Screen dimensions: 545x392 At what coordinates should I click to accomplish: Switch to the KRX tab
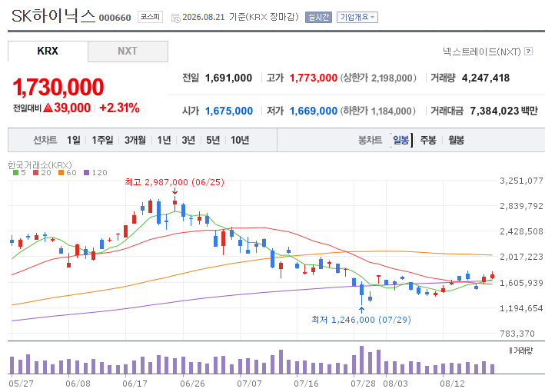coord(48,51)
